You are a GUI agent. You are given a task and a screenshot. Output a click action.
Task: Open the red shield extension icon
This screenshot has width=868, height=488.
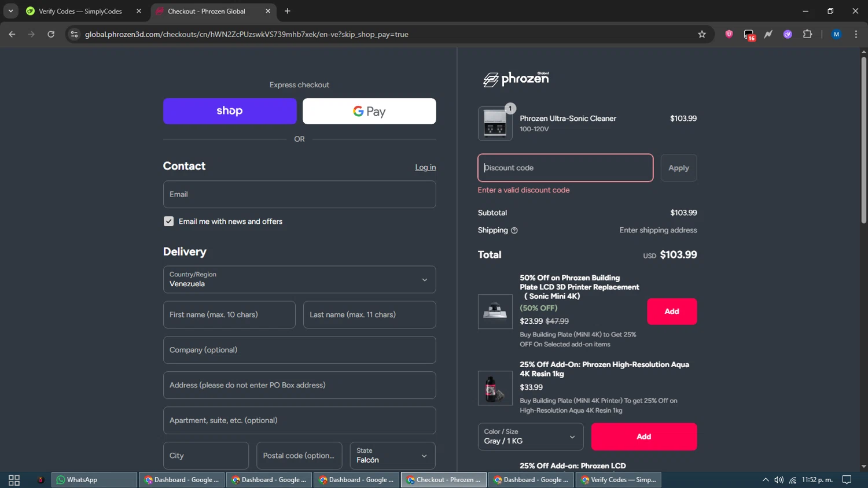point(729,34)
